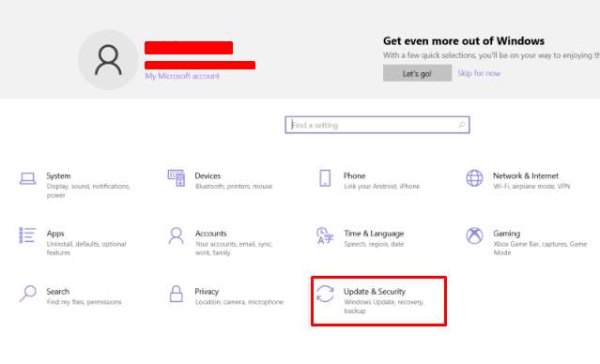Open the System settings laptop icon
The height and width of the screenshot is (364, 600).
(x=28, y=178)
